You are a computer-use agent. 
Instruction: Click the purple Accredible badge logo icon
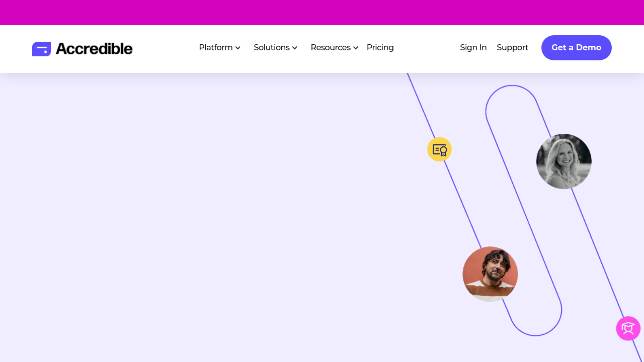[41, 49]
